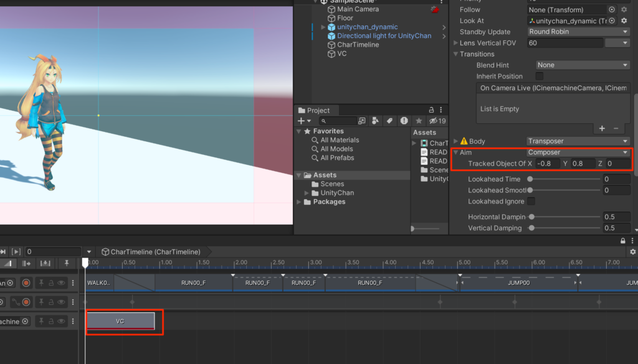Screen dimensions: 638x364
Task: Expand the Packages folder
Action: coord(298,202)
